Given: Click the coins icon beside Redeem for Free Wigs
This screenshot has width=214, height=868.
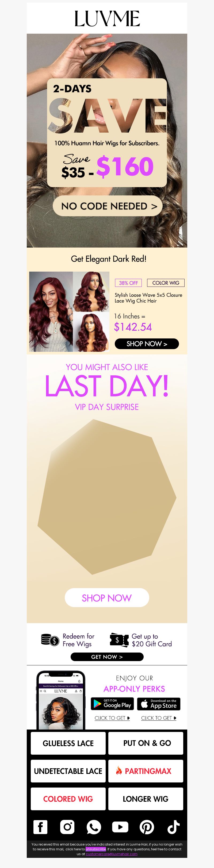Looking at the screenshot, I should 50,639.
